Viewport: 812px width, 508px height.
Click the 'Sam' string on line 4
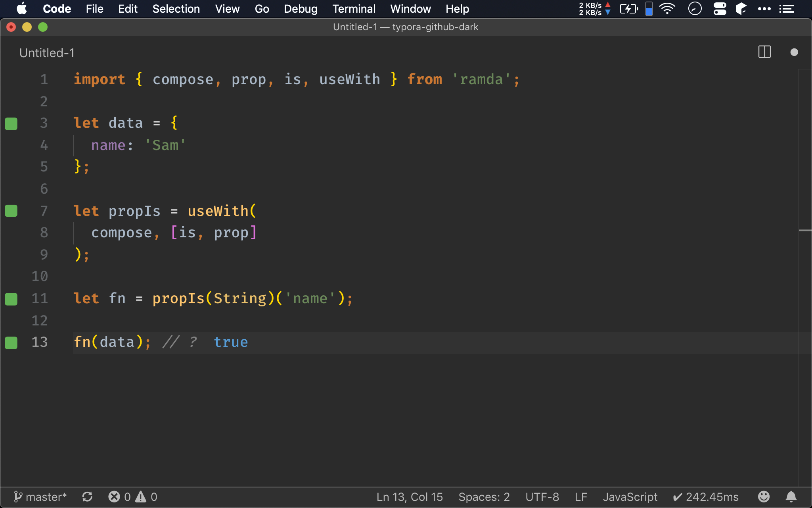[165, 145]
